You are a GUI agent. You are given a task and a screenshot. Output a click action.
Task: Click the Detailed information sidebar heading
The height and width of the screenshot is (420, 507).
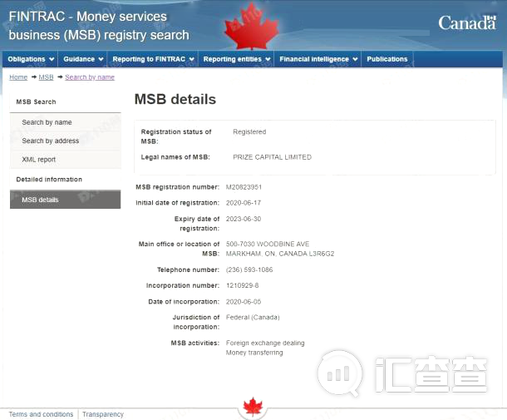pos(49,180)
